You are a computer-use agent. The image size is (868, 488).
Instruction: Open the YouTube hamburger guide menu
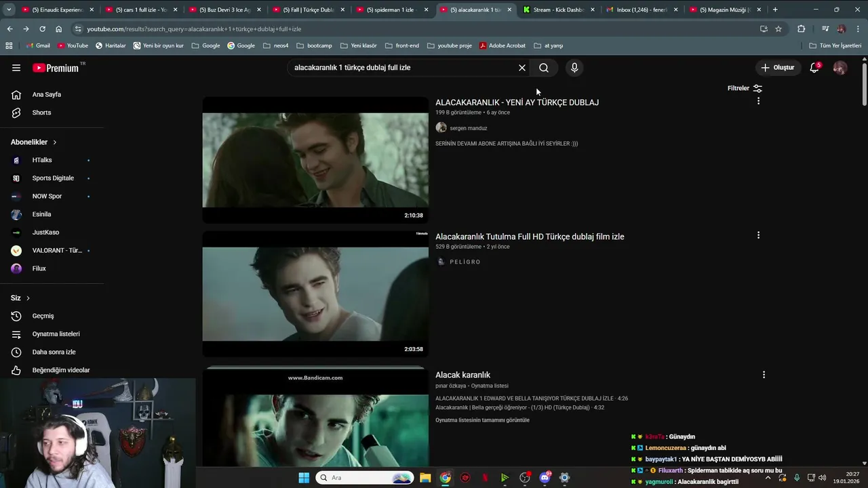(x=16, y=68)
